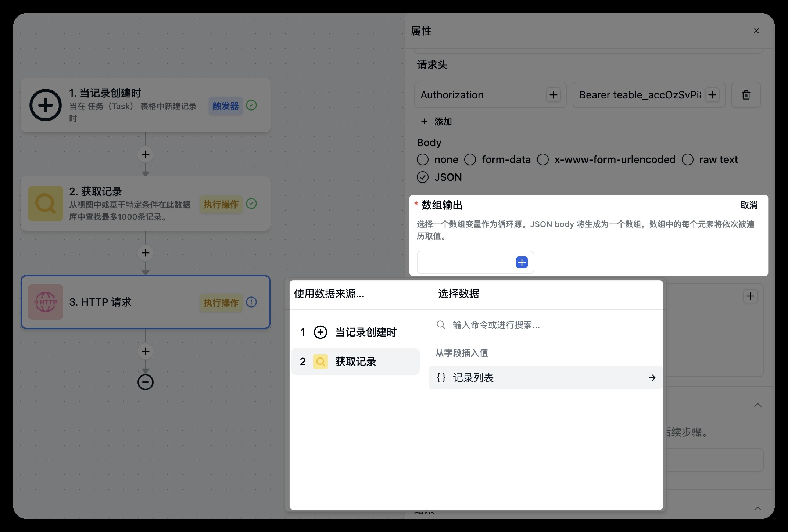
Task: Select the JSON body option
Action: pos(423,177)
